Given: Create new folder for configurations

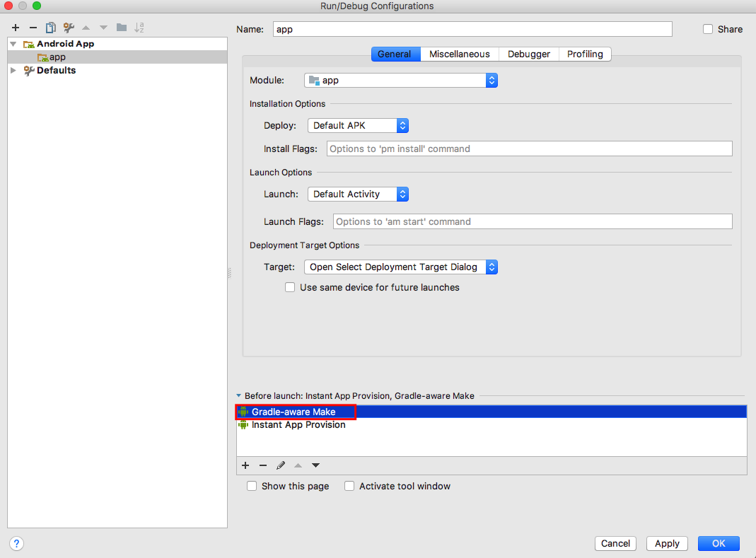Looking at the screenshot, I should click(122, 28).
